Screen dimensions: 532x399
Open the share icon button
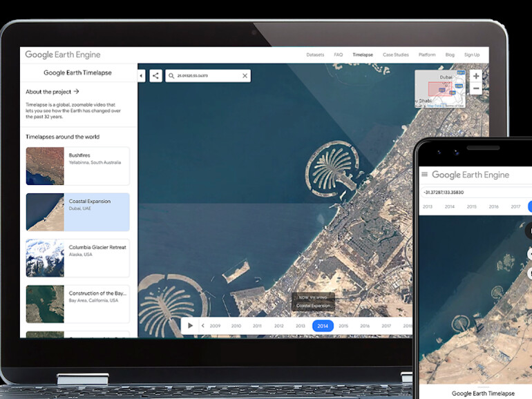(155, 76)
